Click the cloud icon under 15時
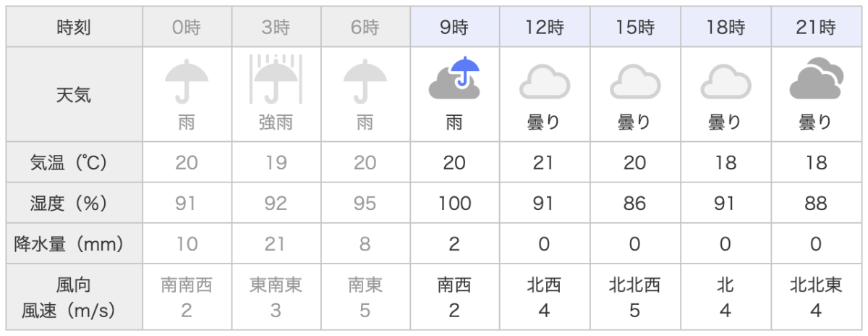Image resolution: width=868 pixels, height=336 pixels. [x=634, y=83]
